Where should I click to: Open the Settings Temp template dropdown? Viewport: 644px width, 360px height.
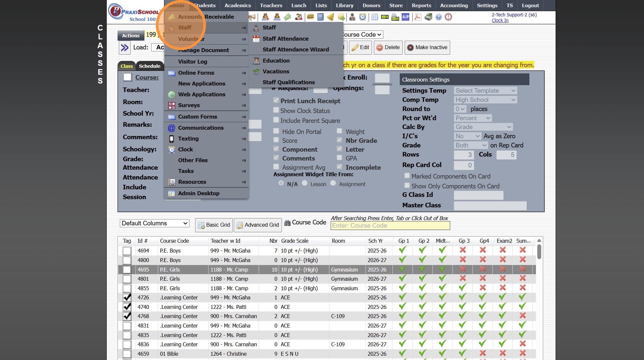485,91
